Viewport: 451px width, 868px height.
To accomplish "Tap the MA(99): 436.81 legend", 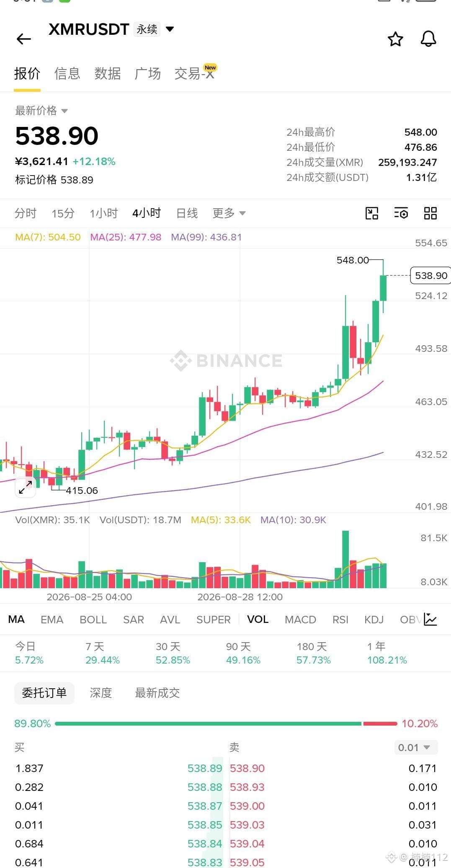I will 206,237.
